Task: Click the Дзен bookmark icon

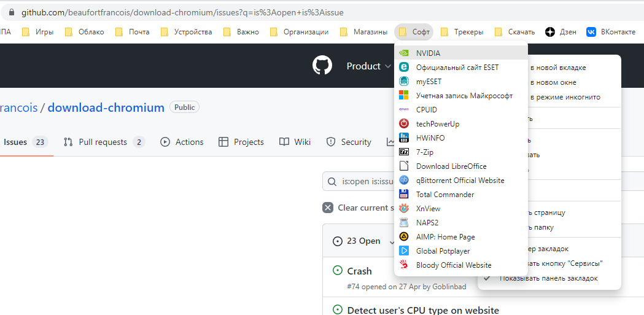Action: tap(550, 32)
